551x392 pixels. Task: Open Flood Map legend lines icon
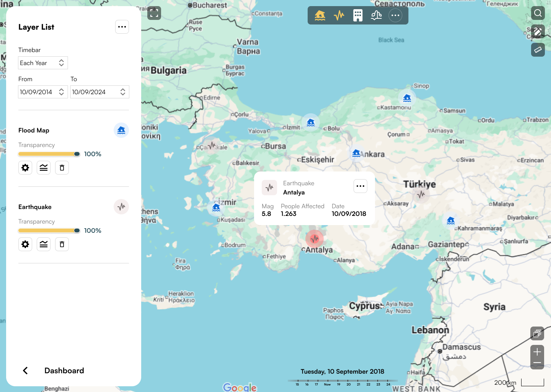[44, 168]
